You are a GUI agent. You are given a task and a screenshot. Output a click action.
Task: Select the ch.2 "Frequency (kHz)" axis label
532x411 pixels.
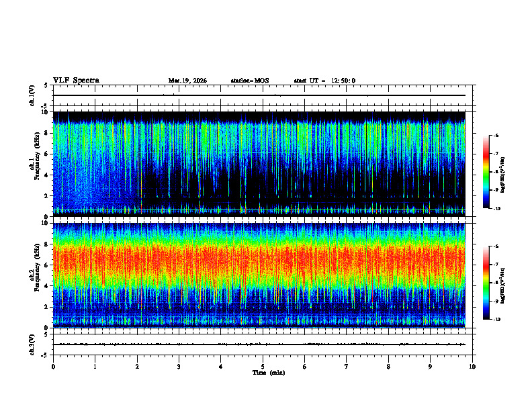click(x=39, y=267)
